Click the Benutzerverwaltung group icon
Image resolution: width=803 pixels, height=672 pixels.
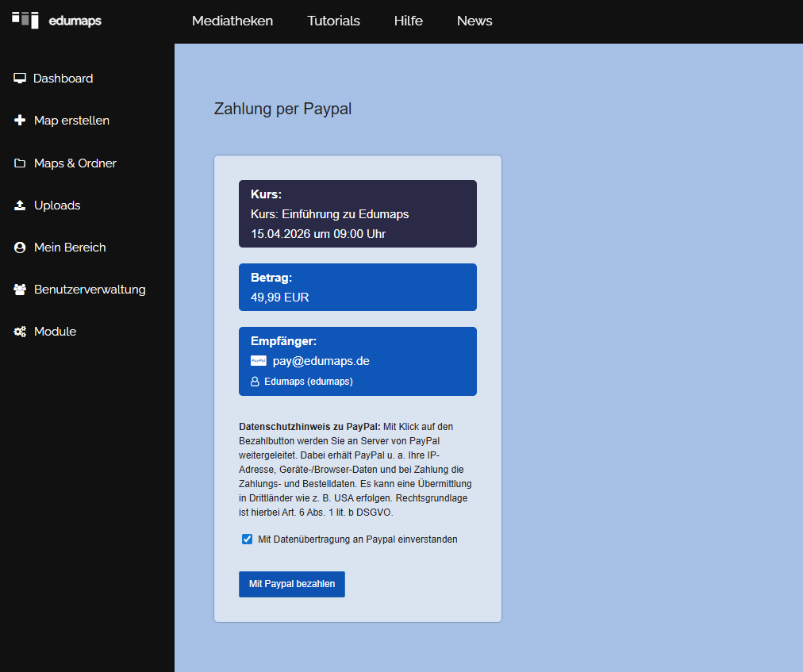click(x=20, y=290)
